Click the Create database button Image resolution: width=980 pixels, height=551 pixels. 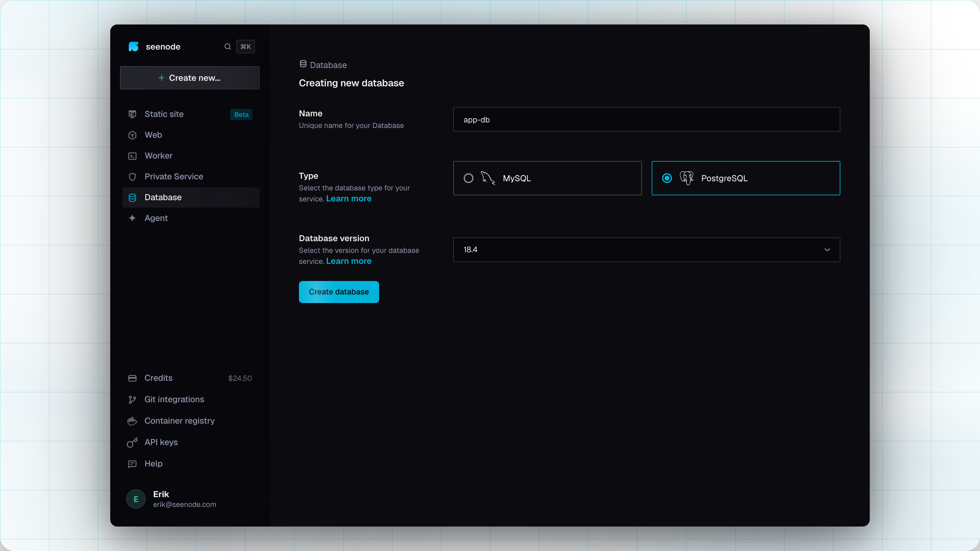point(339,292)
